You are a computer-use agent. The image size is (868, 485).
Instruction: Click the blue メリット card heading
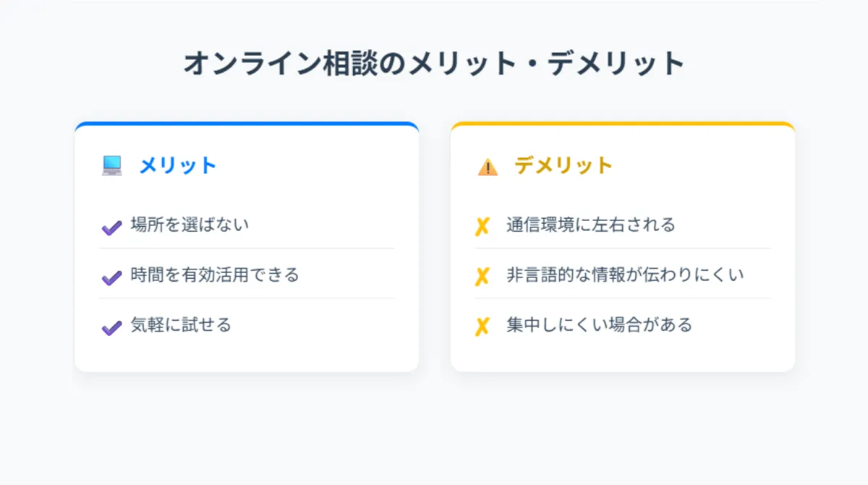pos(178,166)
